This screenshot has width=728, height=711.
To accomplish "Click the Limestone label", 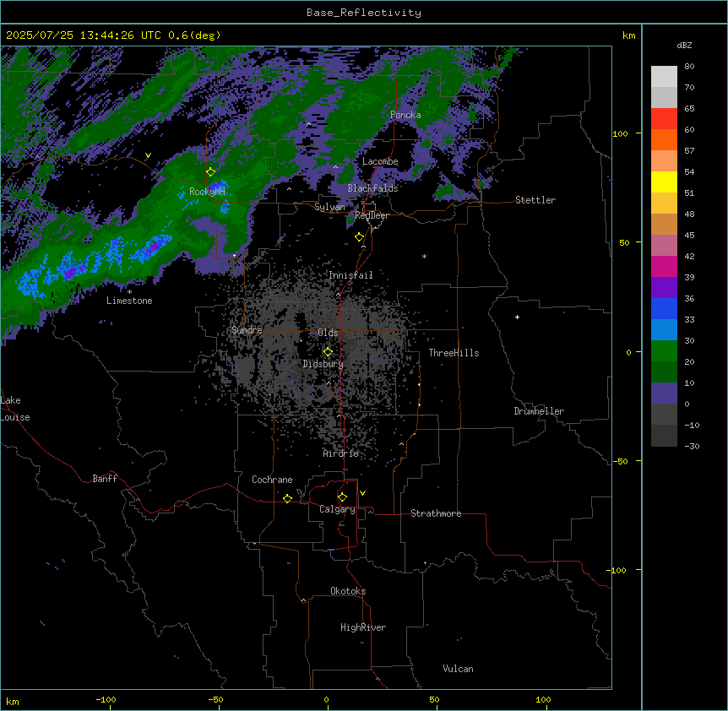I will [x=129, y=301].
